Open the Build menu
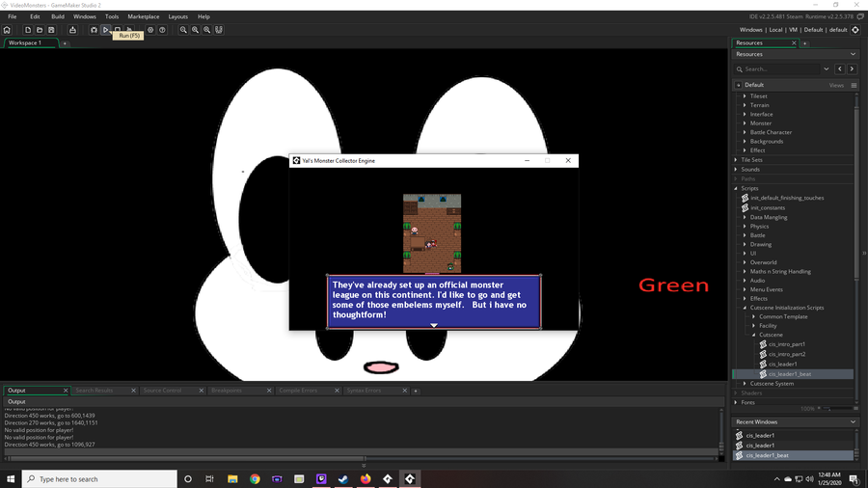 [58, 16]
